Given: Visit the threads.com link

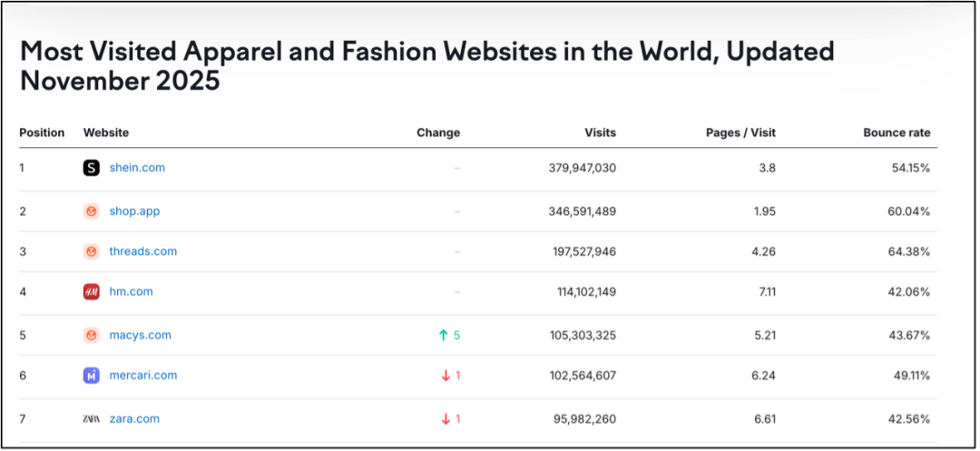Looking at the screenshot, I should 143,251.
